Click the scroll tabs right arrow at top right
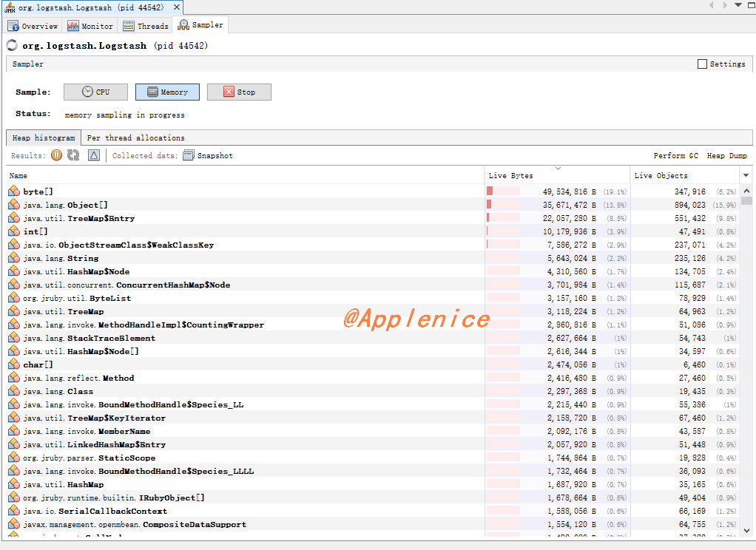This screenshot has height=550, width=756. tap(725, 5)
